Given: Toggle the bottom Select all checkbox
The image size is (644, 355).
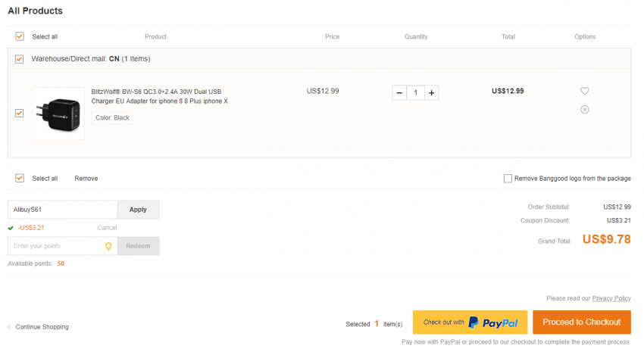Looking at the screenshot, I should 20,178.
